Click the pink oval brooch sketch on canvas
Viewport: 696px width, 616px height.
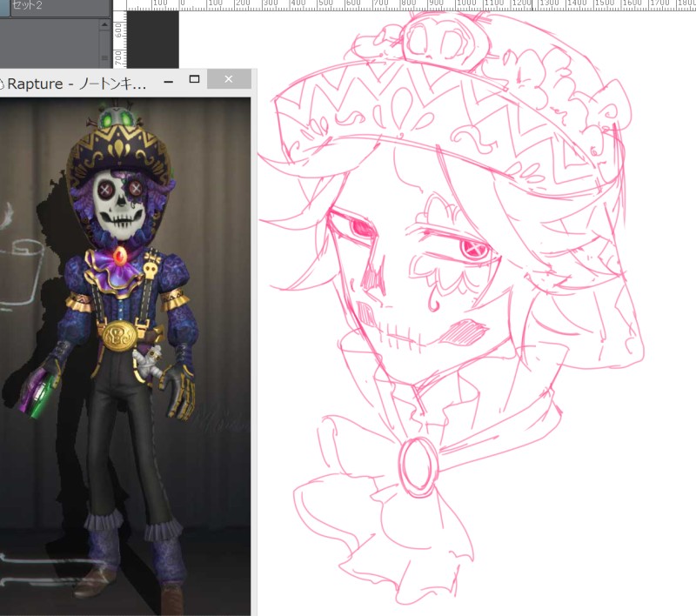coord(418,467)
